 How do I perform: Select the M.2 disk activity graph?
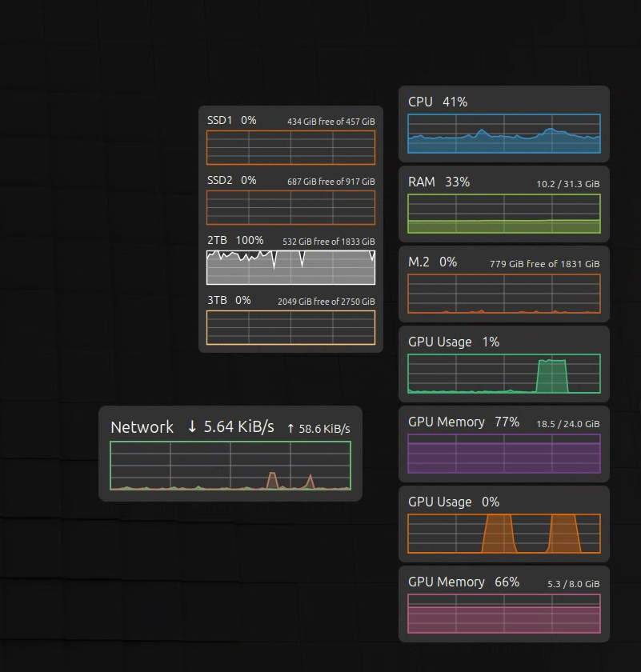504,294
